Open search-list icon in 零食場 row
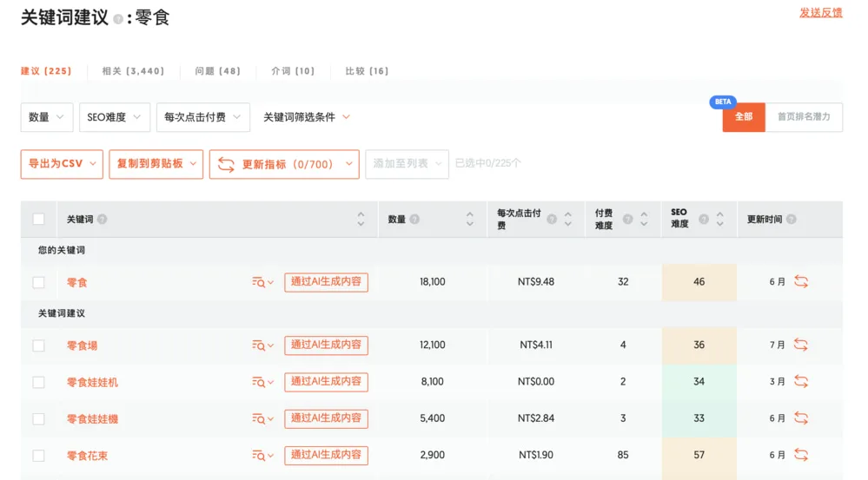 tap(262, 345)
